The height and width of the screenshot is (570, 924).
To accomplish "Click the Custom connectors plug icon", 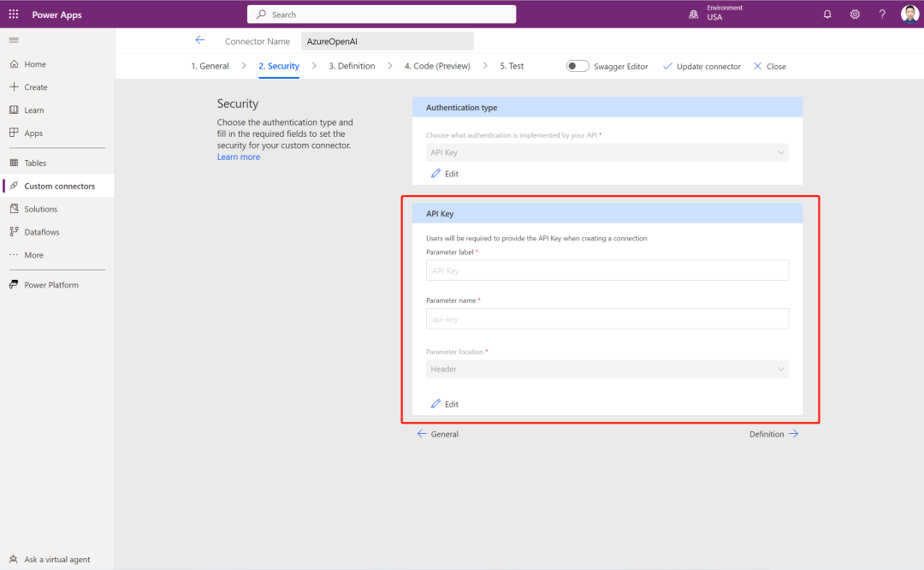I will point(15,186).
